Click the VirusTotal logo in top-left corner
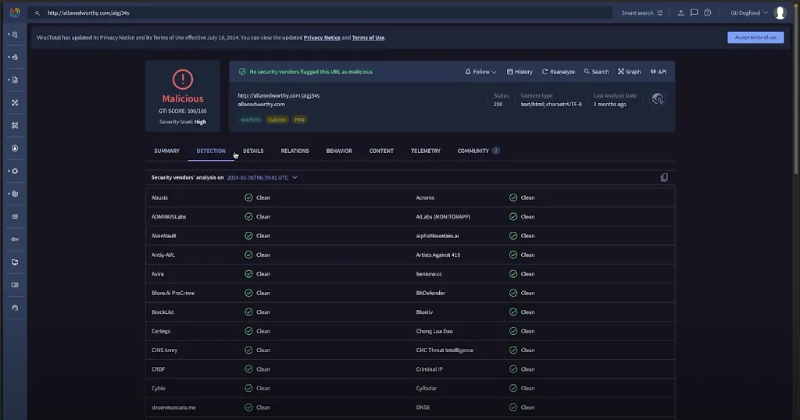800x420 pixels. (14, 13)
